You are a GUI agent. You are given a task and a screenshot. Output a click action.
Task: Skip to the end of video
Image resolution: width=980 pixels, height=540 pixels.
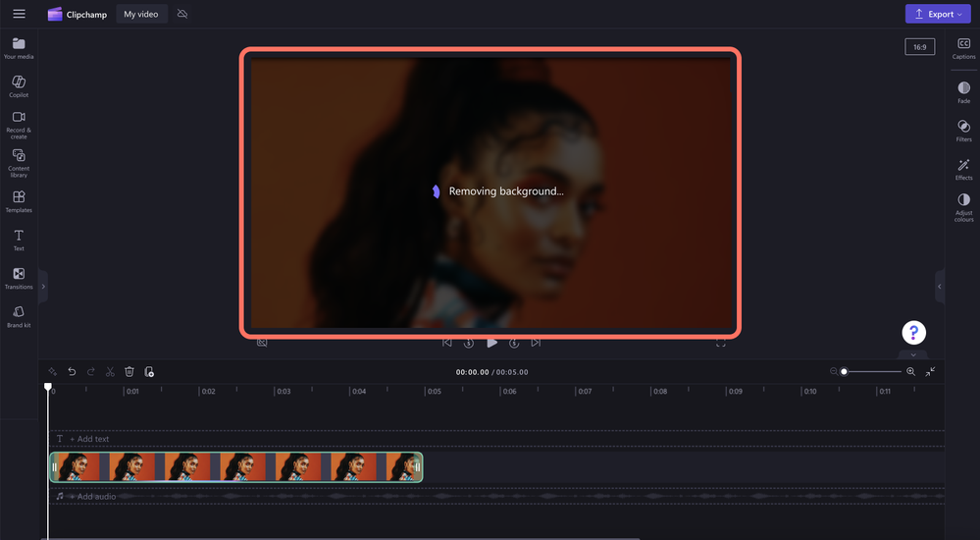(536, 343)
